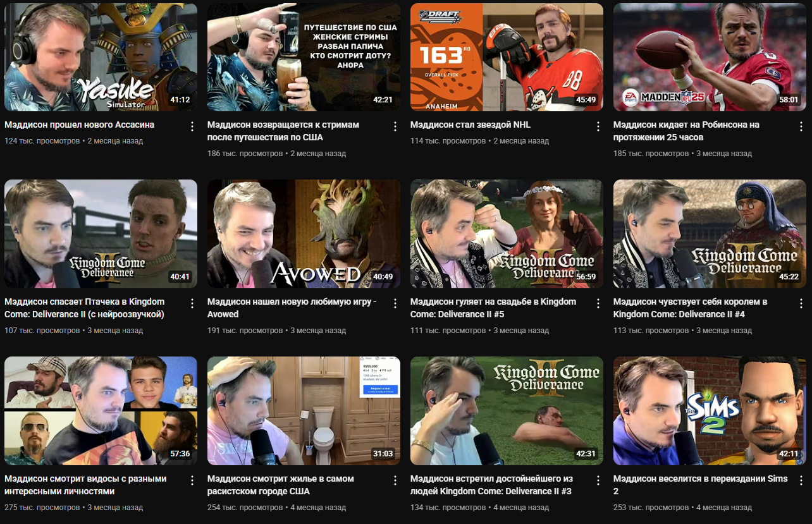The height and width of the screenshot is (524, 812).
Task: Open three-dot menu for the Avowed video
Action: pyautogui.click(x=395, y=303)
